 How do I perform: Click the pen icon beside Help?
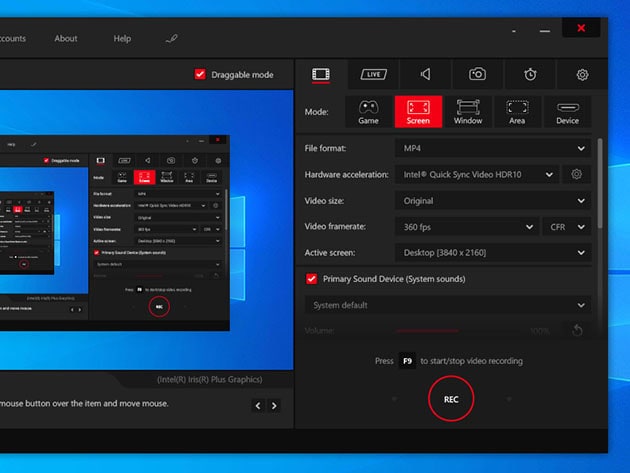coord(172,39)
